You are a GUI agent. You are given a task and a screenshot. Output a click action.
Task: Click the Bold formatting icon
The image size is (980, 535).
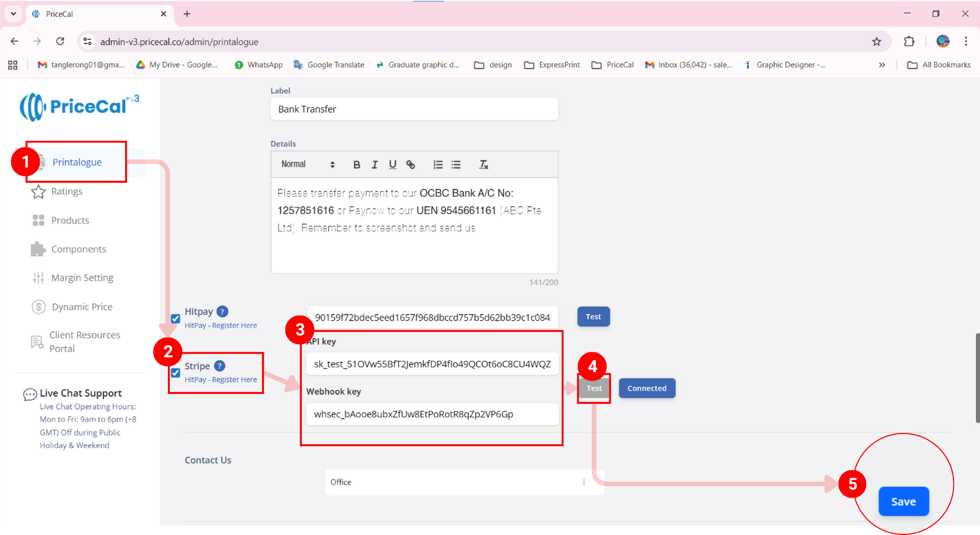357,164
